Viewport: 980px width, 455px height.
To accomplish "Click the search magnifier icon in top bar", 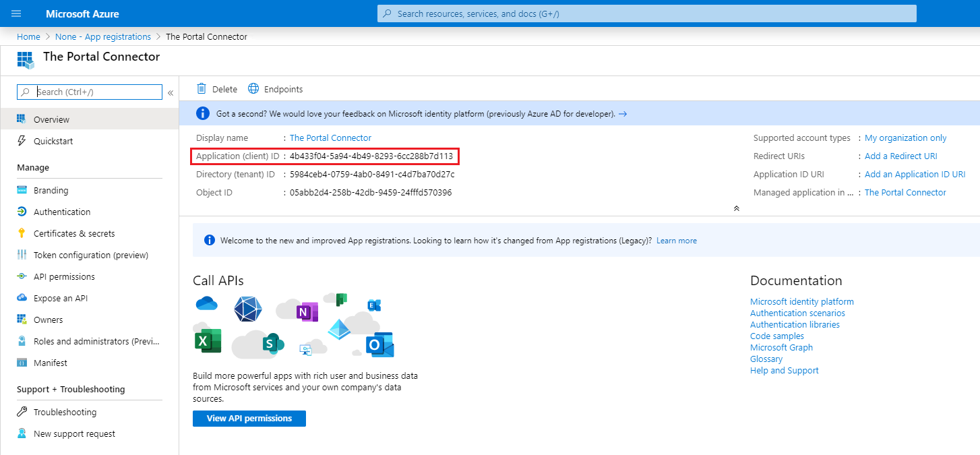I will [387, 13].
